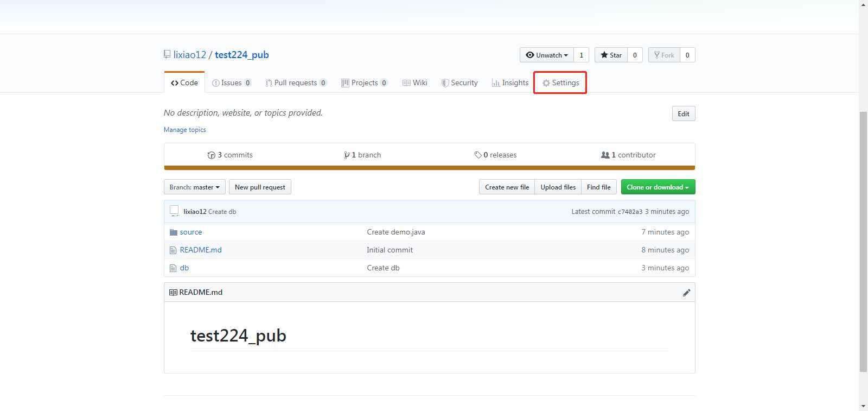Open the Insights tab

(510, 83)
